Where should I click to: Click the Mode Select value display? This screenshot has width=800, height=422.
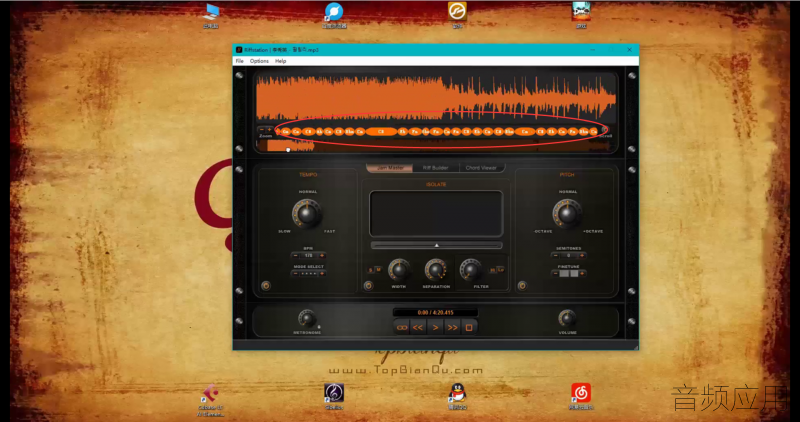click(309, 274)
